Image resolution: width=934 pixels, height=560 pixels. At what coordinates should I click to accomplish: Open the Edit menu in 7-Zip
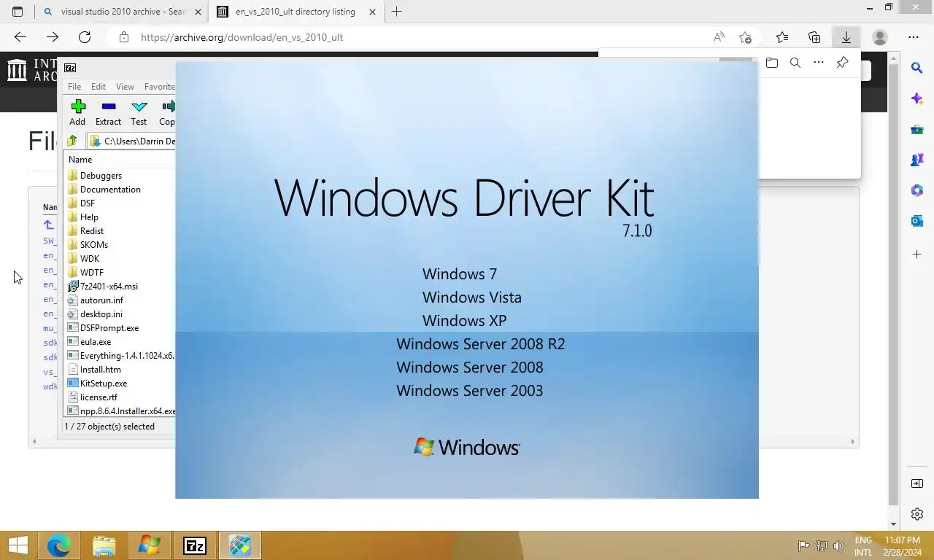coord(99,86)
